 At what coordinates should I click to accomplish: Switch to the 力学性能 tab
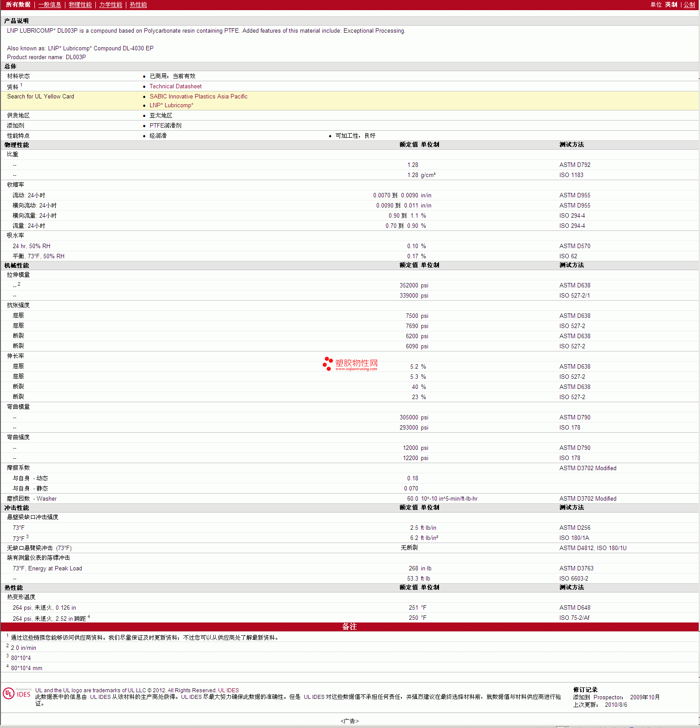pyautogui.click(x=110, y=4)
